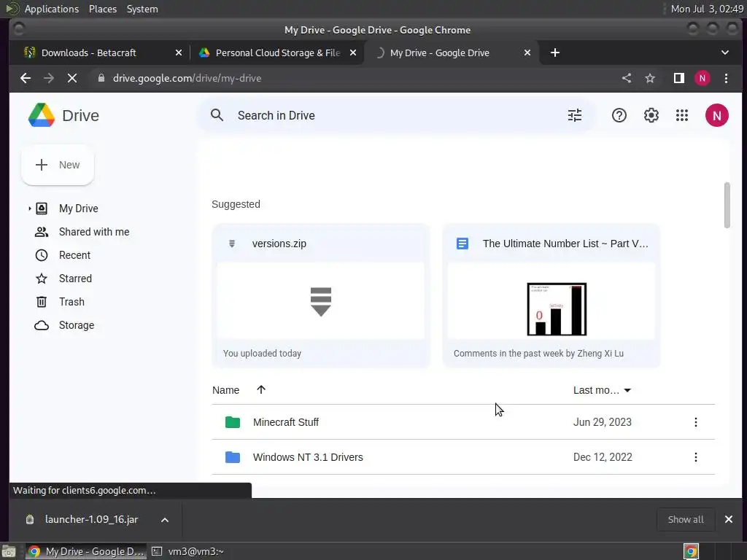This screenshot has width=747, height=560.
Task: Stop loading the page
Action: (x=72, y=78)
